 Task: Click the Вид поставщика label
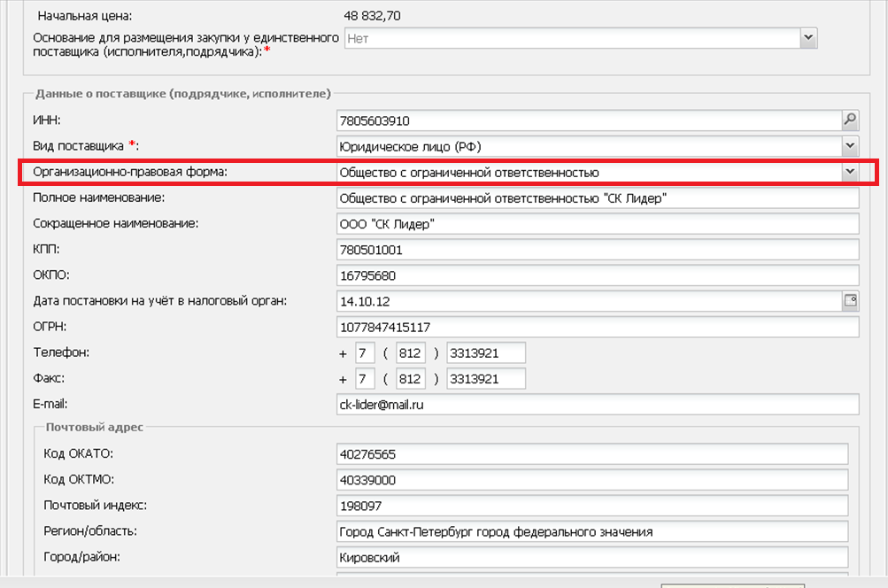coord(86,145)
